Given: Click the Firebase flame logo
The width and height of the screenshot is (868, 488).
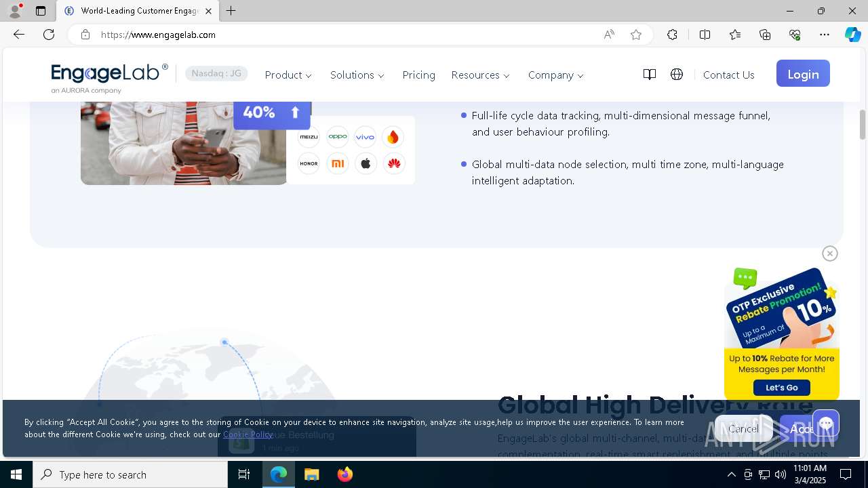Looking at the screenshot, I should pyautogui.click(x=393, y=138).
